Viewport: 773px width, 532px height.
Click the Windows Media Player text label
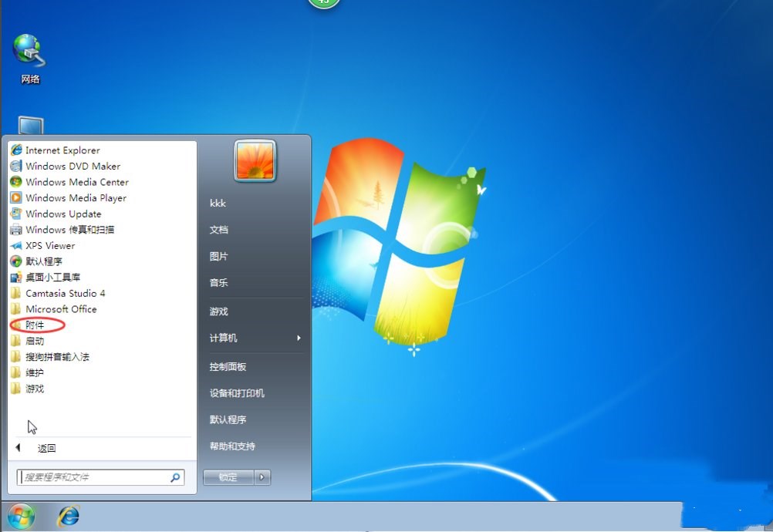(76, 197)
